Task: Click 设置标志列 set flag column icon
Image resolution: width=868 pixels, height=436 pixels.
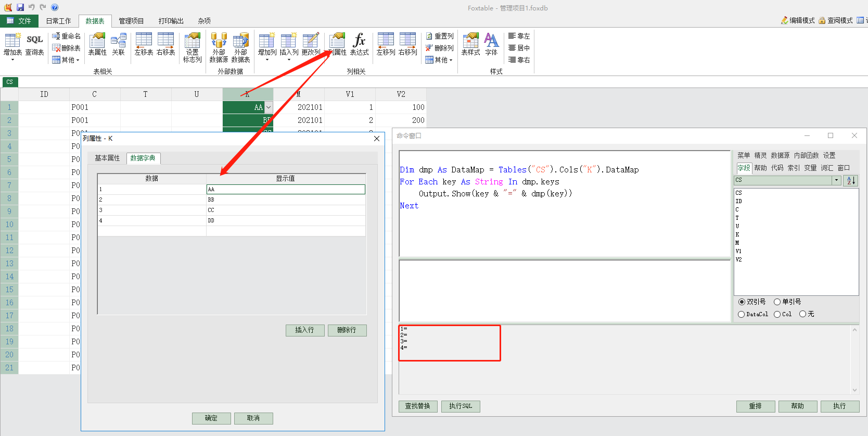Action: [192, 48]
